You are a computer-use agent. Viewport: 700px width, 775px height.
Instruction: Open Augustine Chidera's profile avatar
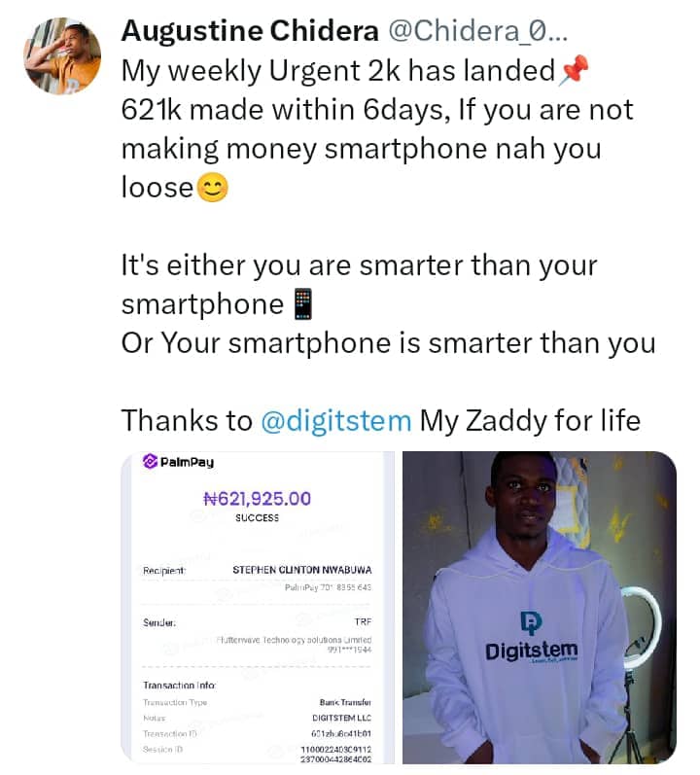pos(62,55)
